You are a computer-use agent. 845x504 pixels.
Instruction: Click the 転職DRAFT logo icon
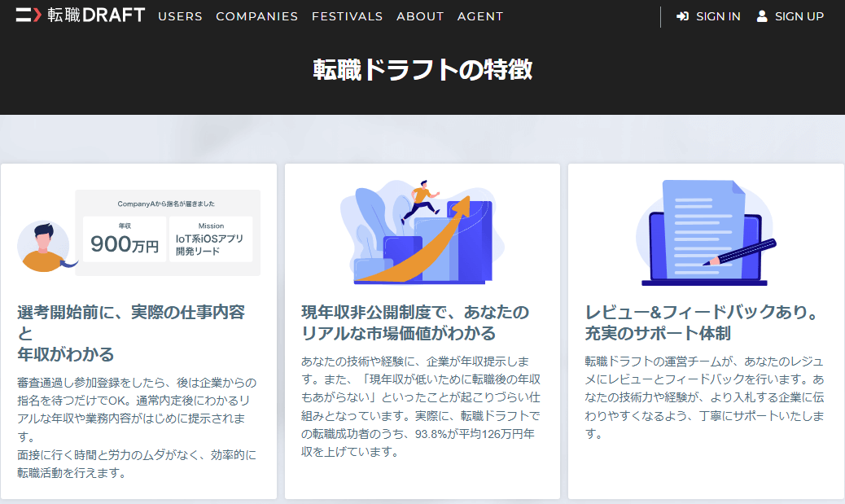(28, 15)
